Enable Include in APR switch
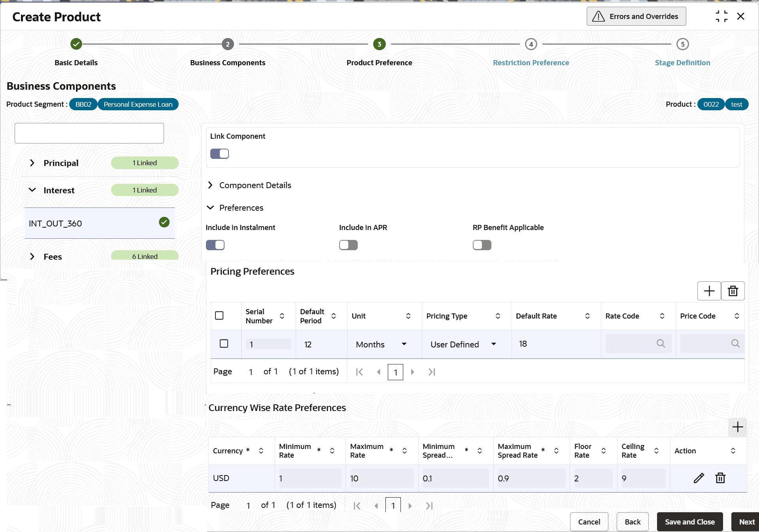The height and width of the screenshot is (532, 759). coord(348,245)
